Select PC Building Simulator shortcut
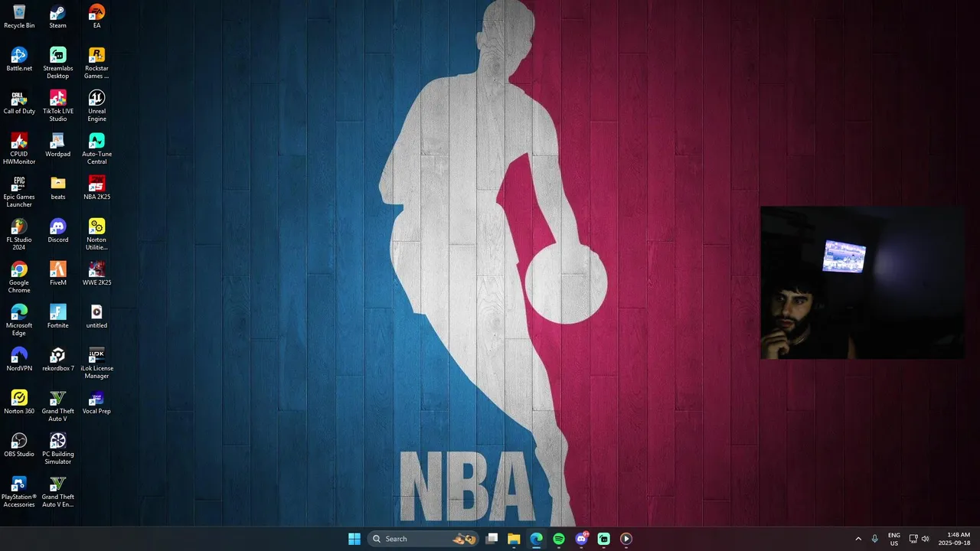980x551 pixels. [57, 448]
